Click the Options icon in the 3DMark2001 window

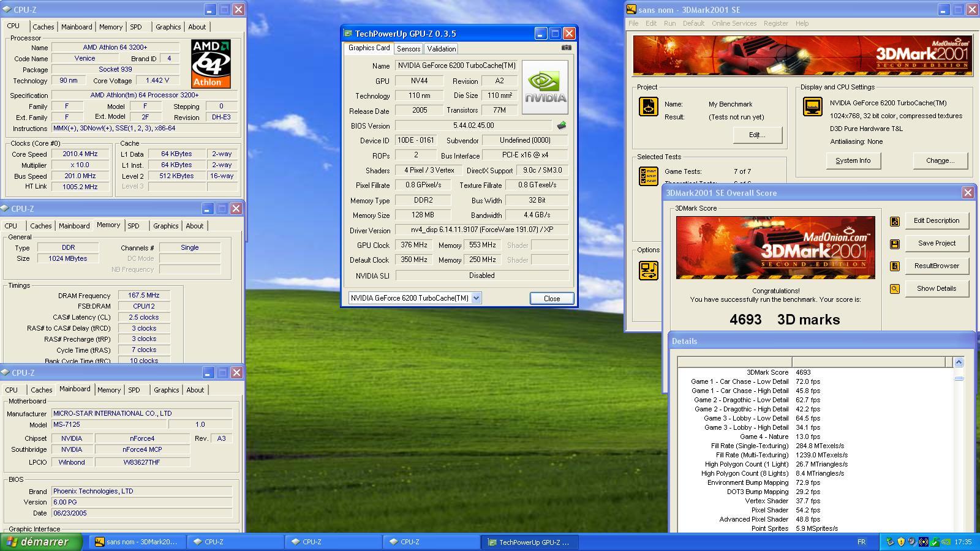(649, 270)
